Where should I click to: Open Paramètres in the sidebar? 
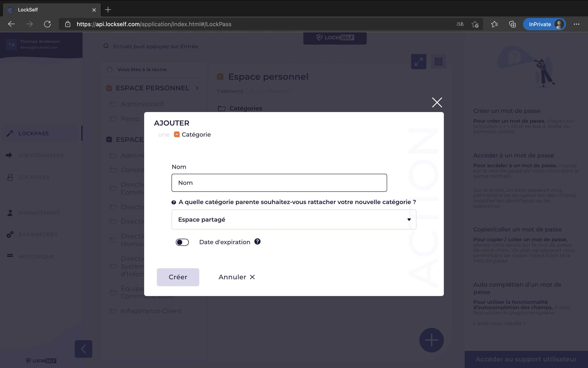click(38, 235)
